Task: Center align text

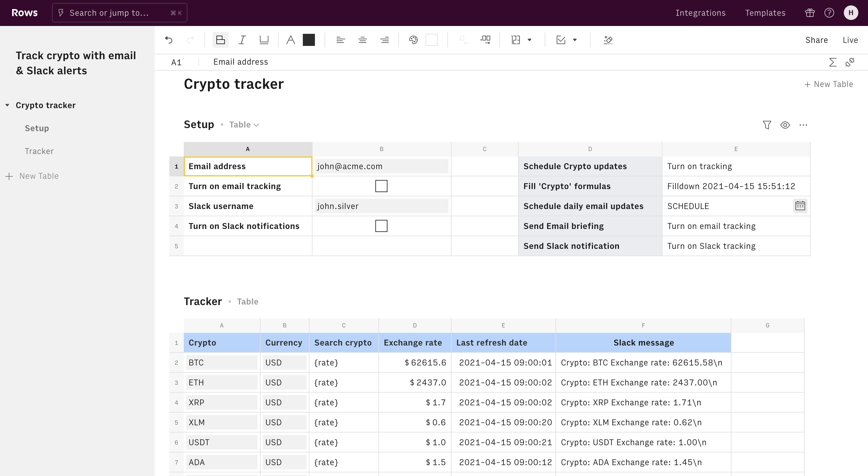Action: (363, 40)
